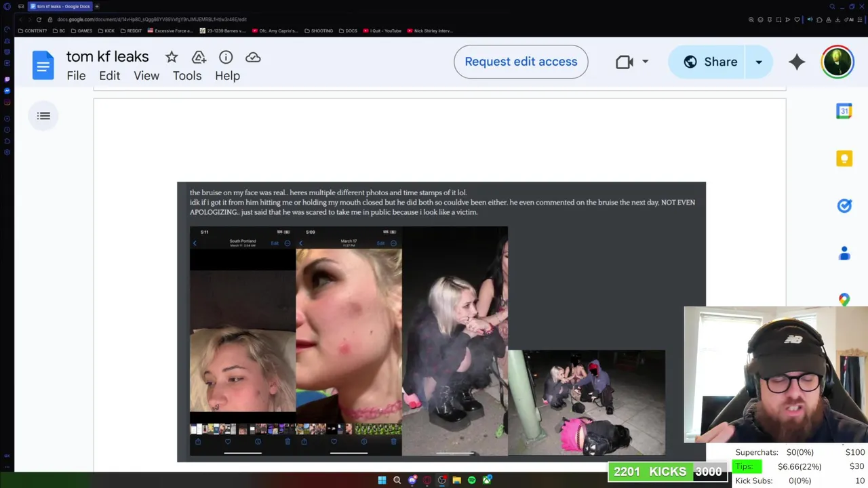Open the KICK bookmark folder
This screenshot has width=868, height=488.
point(106,30)
